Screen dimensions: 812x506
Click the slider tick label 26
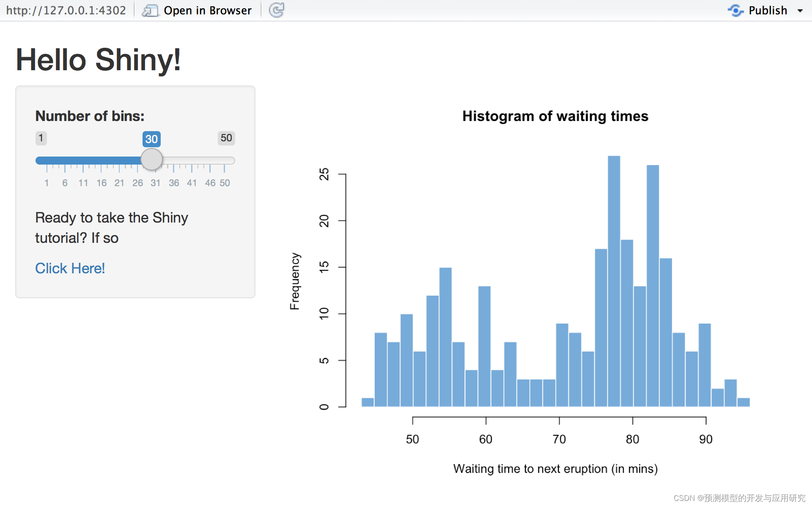pyautogui.click(x=137, y=183)
